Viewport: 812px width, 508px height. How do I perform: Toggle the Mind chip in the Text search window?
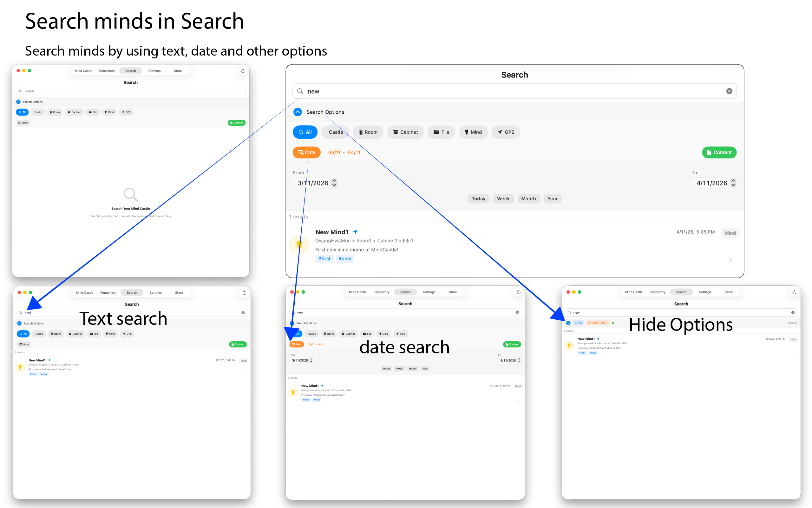(x=110, y=334)
